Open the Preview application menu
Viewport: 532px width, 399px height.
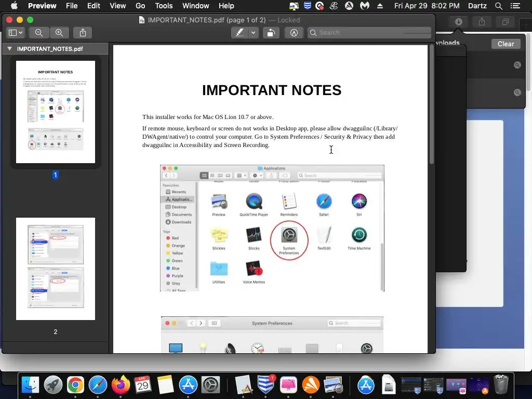42,6
